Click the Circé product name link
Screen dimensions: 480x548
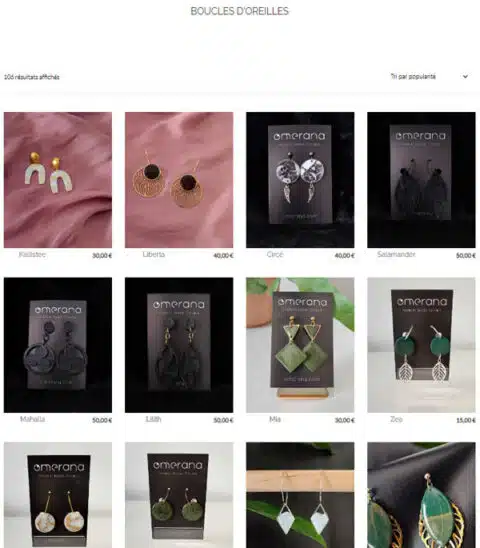275,254
